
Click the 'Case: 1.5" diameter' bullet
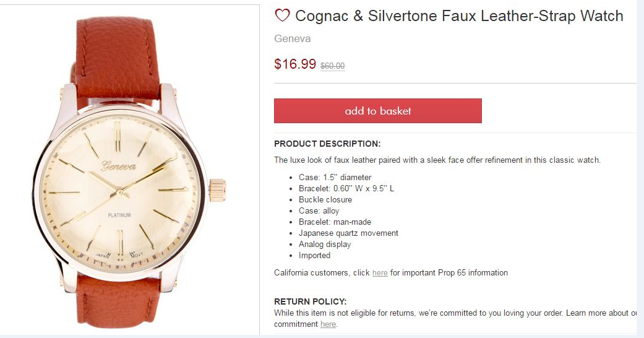(335, 178)
